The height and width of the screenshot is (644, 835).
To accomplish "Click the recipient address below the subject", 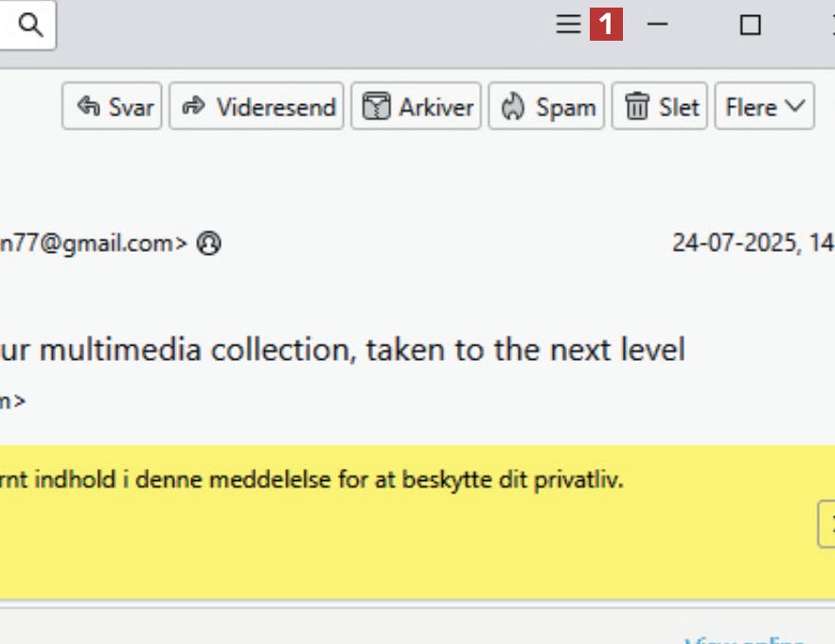I will click(11, 401).
